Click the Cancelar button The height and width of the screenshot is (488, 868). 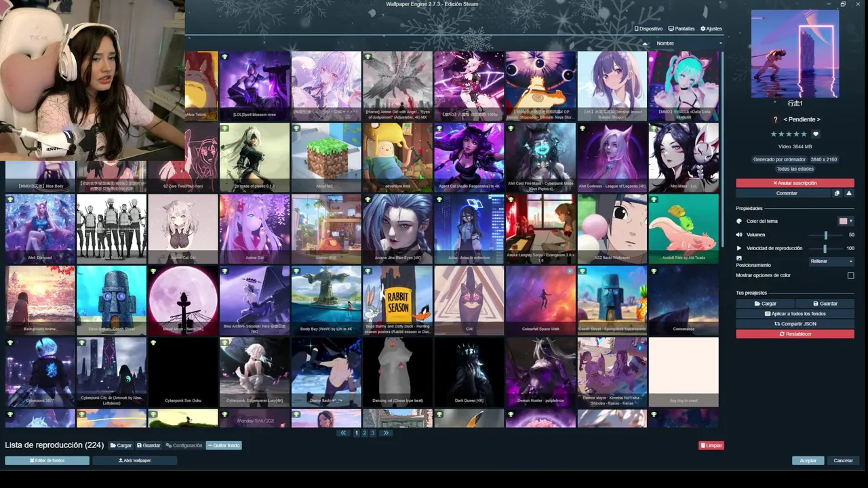[x=843, y=460]
